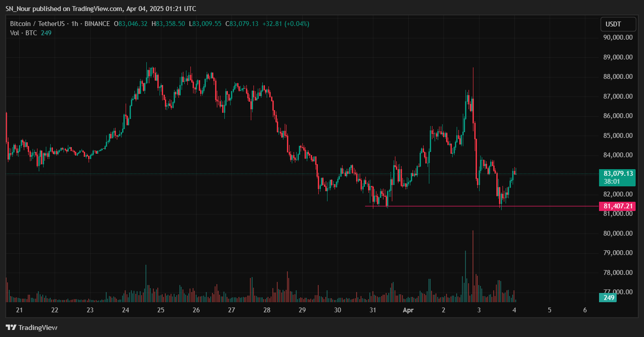Click the high value H83,358.50
This screenshot has width=644, height=337.
pyautogui.click(x=168, y=24)
